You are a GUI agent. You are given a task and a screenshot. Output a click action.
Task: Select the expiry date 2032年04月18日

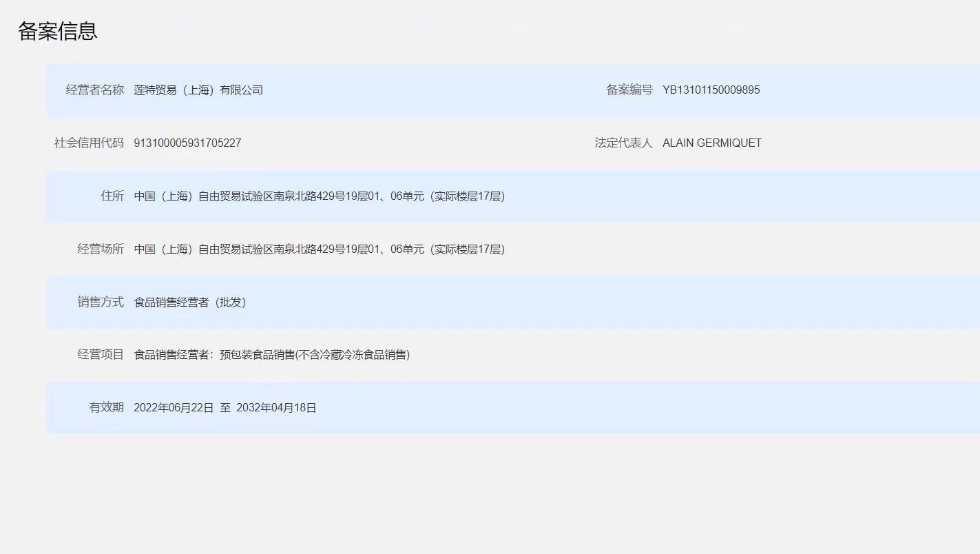point(276,408)
